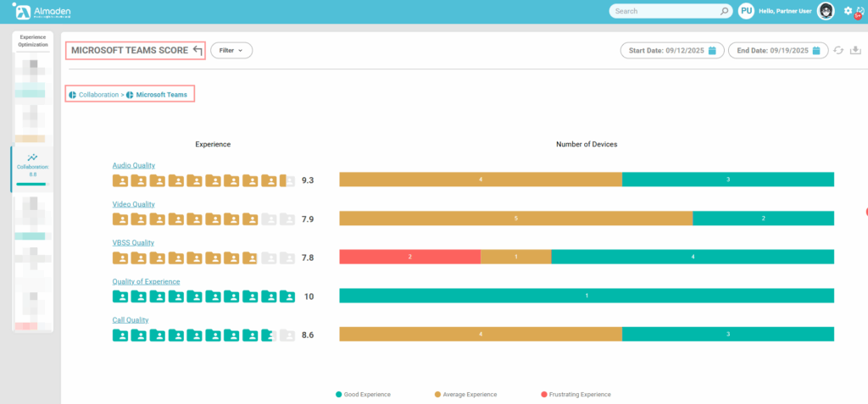Click the Almoden logo
The width and height of the screenshot is (868, 404).
42,11
